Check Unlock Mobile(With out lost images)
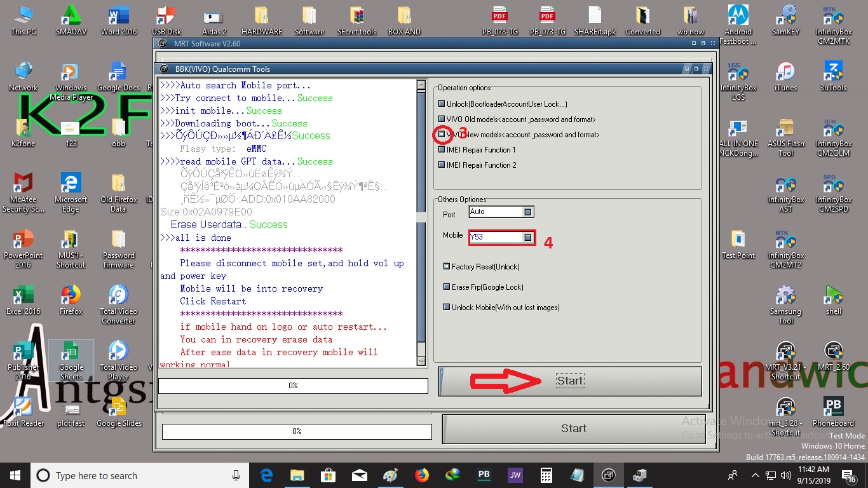 447,308
